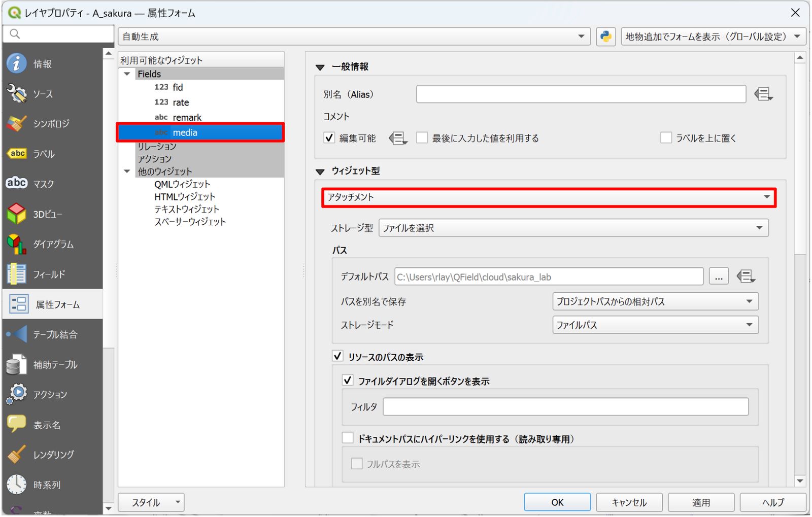
Task: Open 時系列 temporal page
Action: [x=17, y=485]
